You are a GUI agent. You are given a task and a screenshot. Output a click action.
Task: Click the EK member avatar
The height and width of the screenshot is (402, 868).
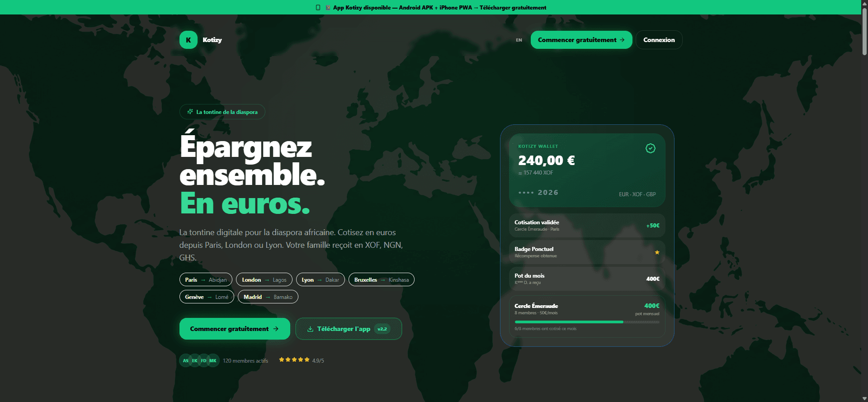pos(195,360)
